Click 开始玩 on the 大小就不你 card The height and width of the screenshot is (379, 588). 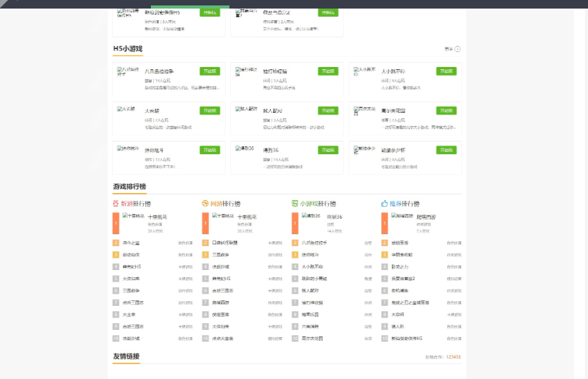pyautogui.click(x=446, y=71)
